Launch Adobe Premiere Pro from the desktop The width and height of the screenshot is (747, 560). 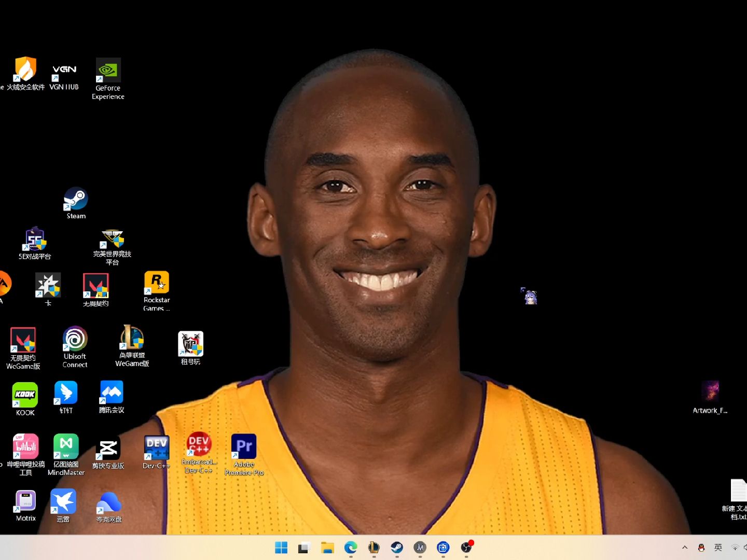244,455
